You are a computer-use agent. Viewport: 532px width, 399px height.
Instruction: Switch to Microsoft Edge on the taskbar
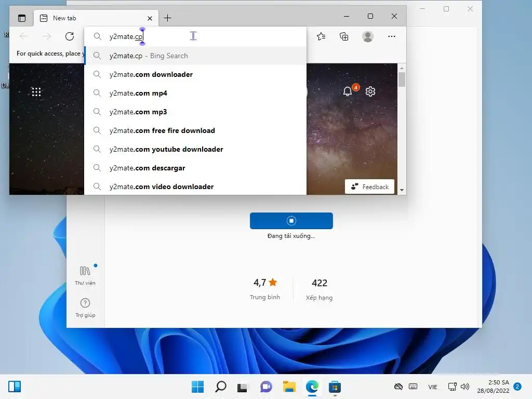point(312,387)
